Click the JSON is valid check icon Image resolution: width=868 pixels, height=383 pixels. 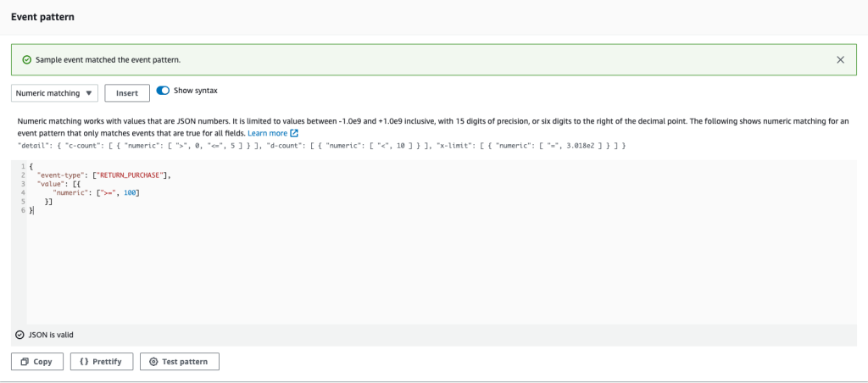[20, 335]
